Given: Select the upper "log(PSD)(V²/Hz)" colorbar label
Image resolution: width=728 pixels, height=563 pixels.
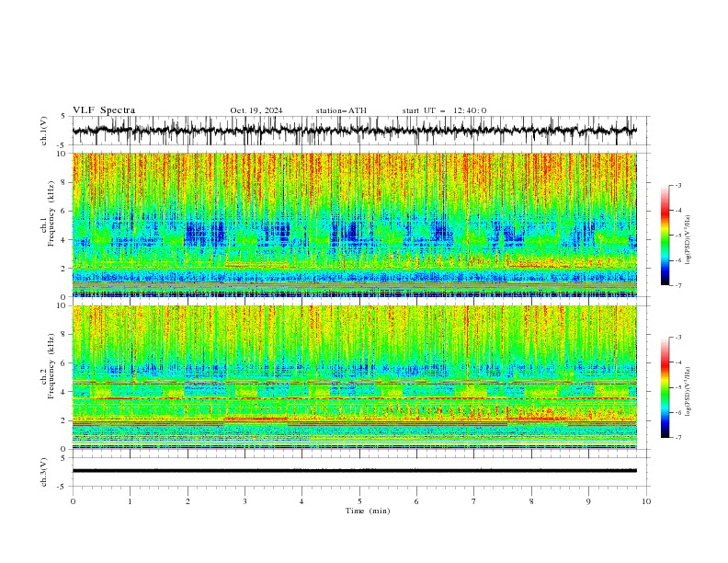Looking at the screenshot, I should coord(688,240).
